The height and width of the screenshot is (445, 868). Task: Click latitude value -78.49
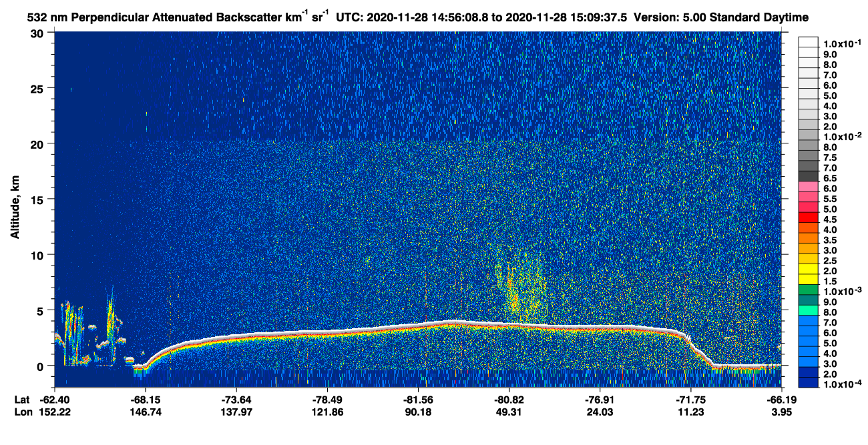click(327, 400)
